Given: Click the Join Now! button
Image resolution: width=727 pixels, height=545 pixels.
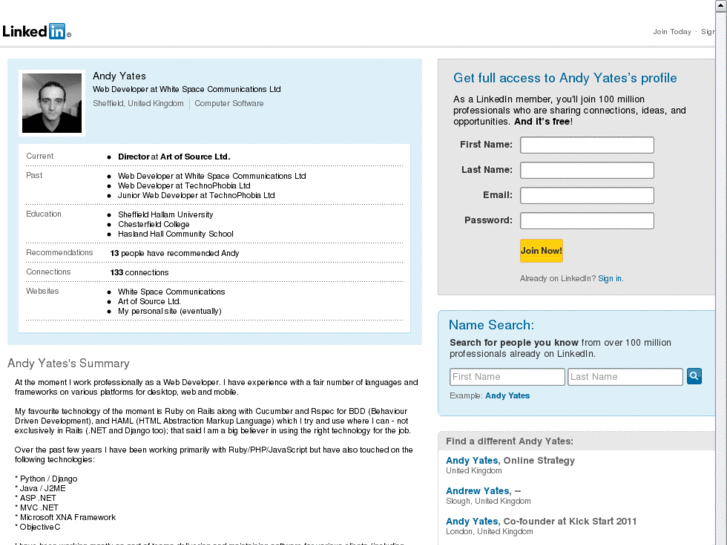Looking at the screenshot, I should tap(541, 251).
